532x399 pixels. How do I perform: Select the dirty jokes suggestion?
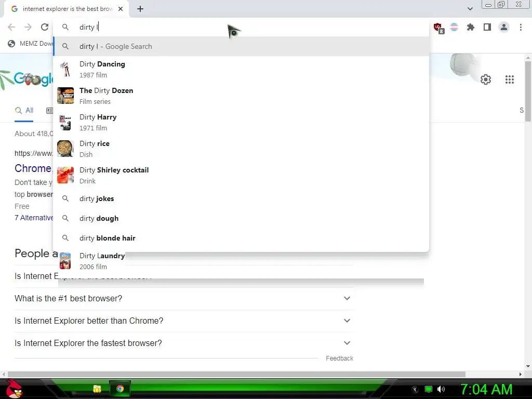point(241,199)
